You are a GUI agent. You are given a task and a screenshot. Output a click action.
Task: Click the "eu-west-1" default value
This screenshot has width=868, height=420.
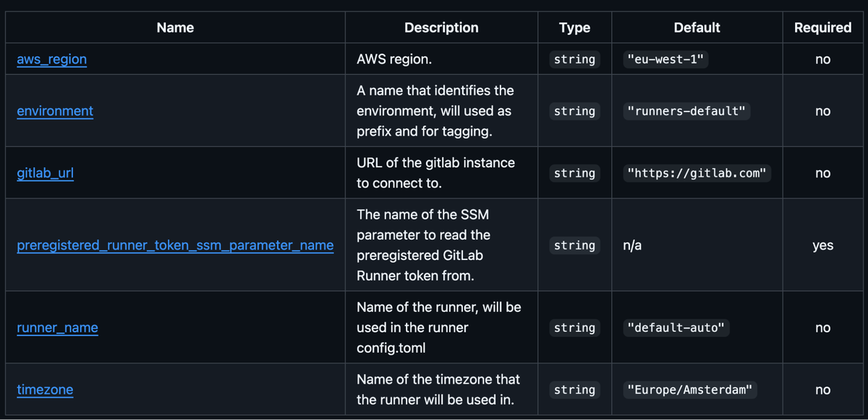[665, 59]
